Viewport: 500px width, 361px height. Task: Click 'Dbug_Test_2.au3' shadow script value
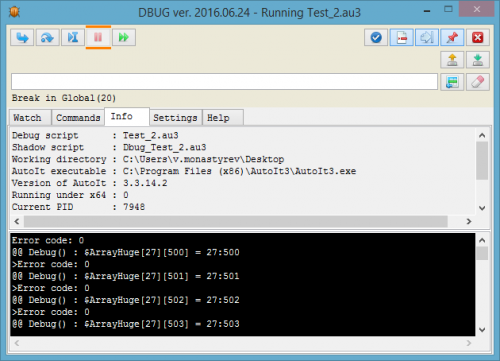click(165, 147)
